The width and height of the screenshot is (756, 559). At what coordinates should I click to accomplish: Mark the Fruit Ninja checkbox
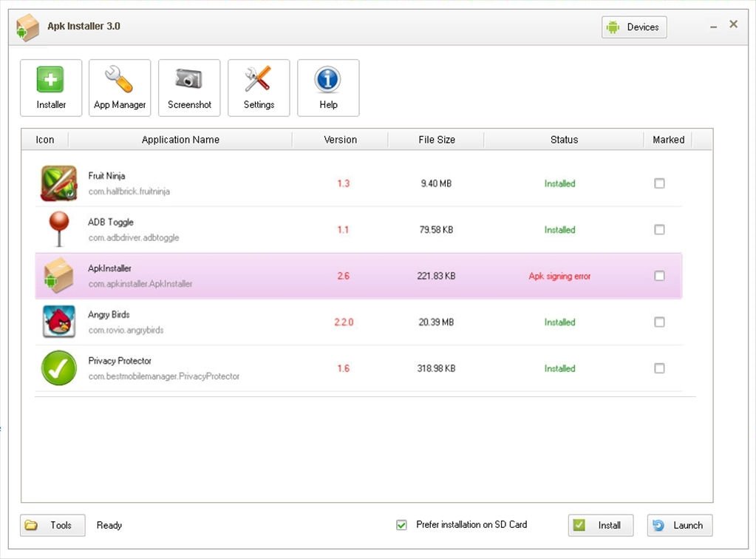[659, 183]
